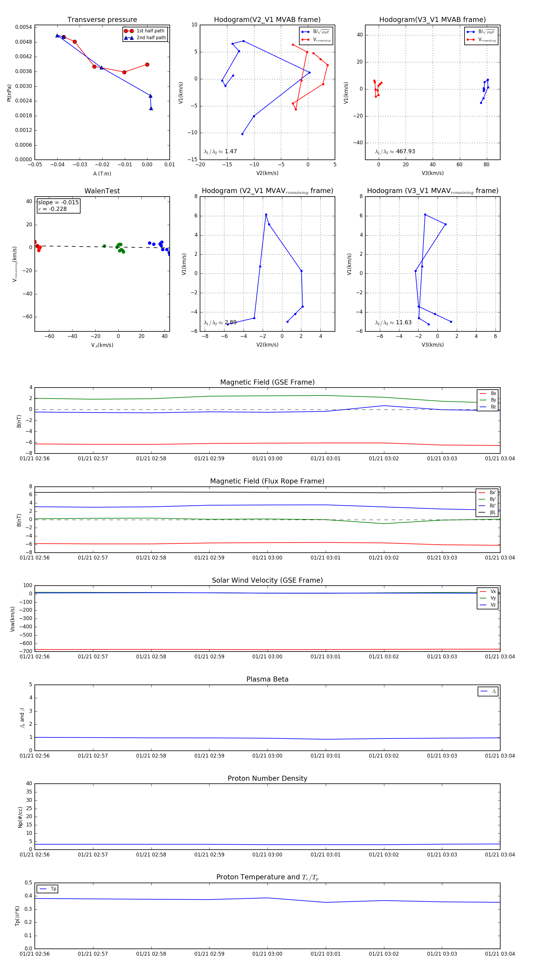Click "01/21 02:56" tick under GSE Magnetic Field plot
Viewport: 535px width, 980px height.
[35, 459]
